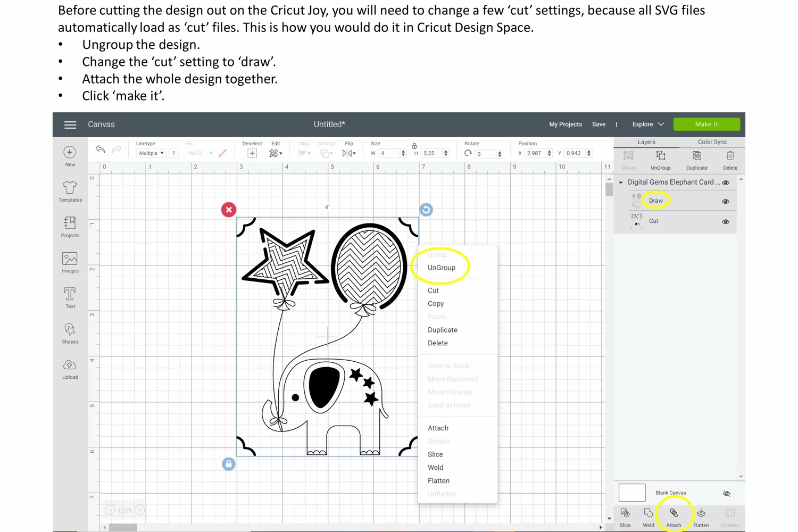Click the lock handle below the selection

click(229, 464)
